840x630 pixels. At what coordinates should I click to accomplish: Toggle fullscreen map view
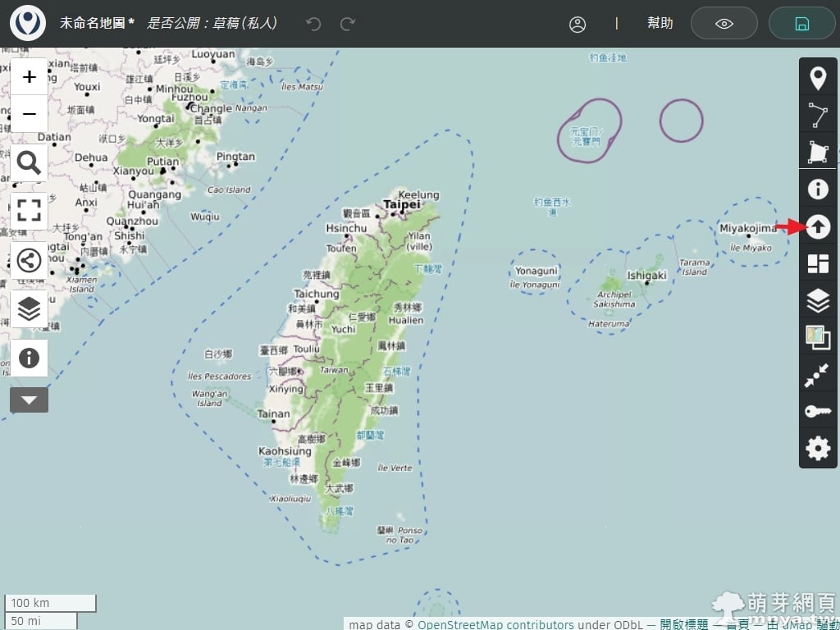click(x=29, y=211)
